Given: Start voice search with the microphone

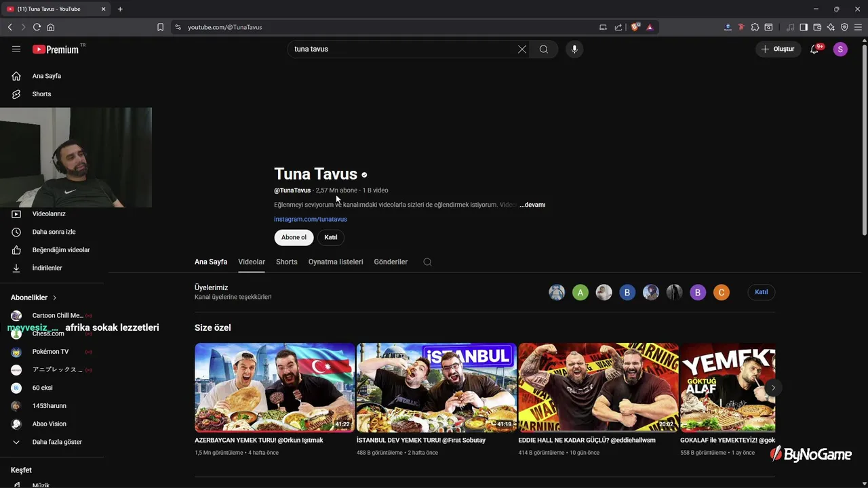Looking at the screenshot, I should (x=574, y=49).
